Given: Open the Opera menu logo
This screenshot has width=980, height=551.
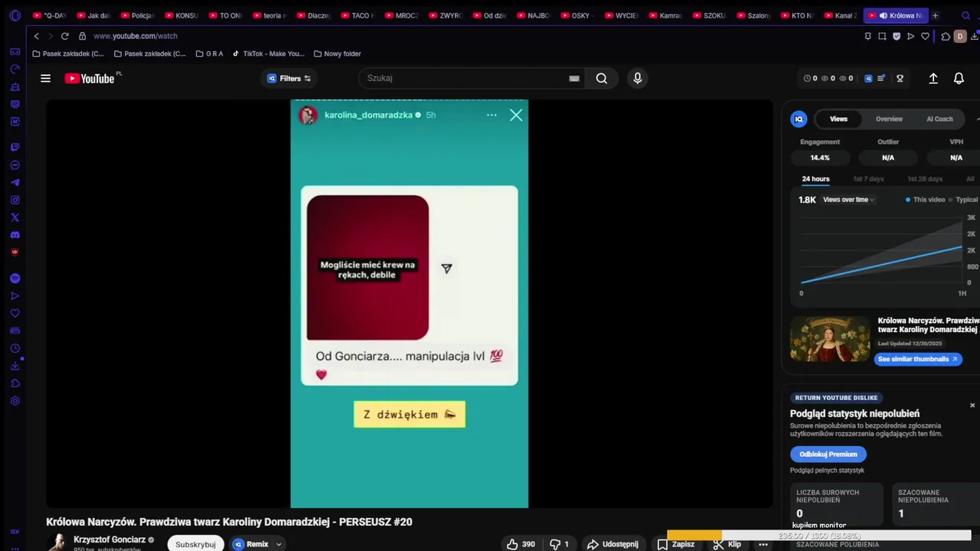Looking at the screenshot, I should pos(15,15).
